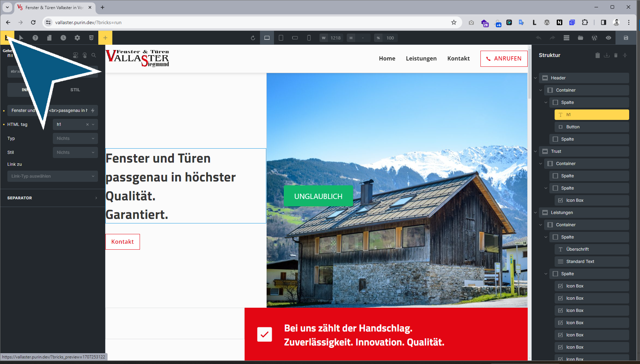Switch to mobile portrait breakpoint
Image resolution: width=640 pixels, height=364 pixels.
coord(309,38)
